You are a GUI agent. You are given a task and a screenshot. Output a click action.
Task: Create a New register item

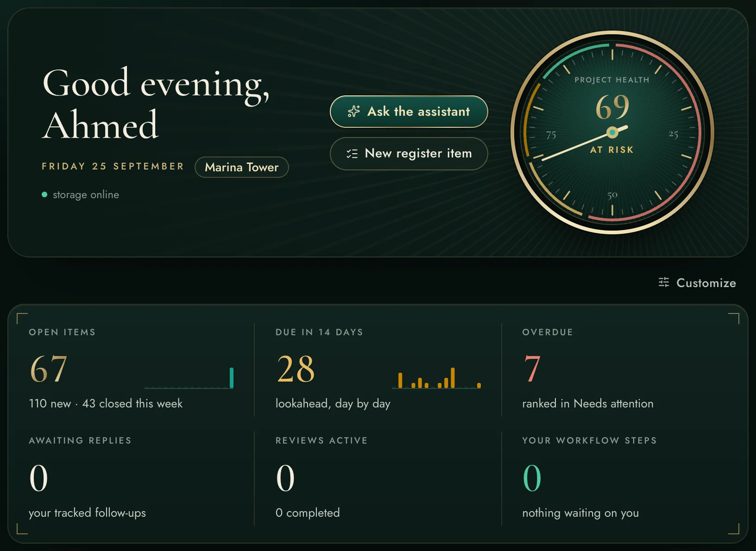point(409,154)
